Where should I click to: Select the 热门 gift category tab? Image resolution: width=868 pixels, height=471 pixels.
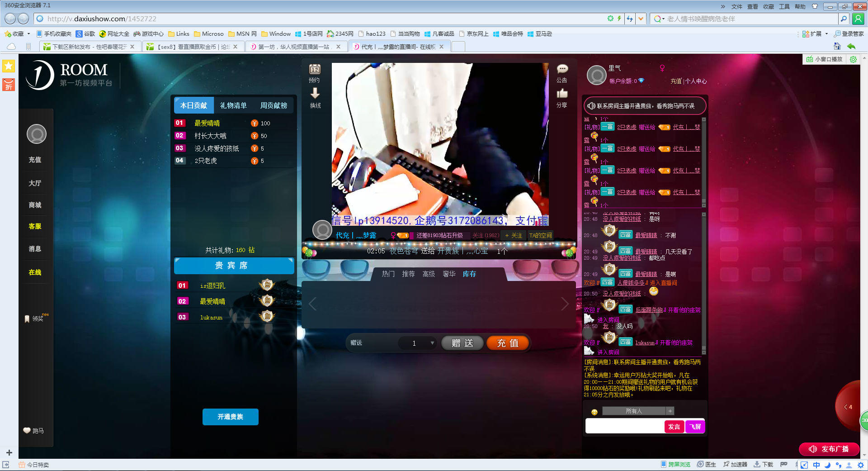coord(388,274)
